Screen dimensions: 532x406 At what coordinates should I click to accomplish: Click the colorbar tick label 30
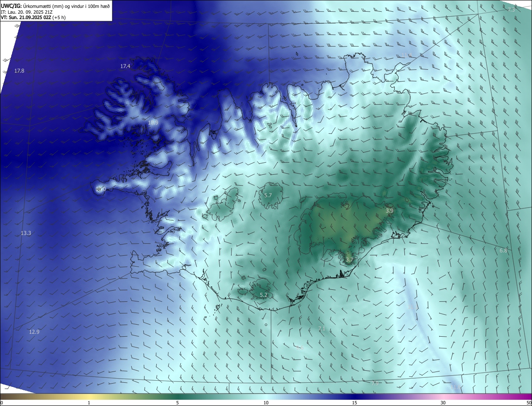[443, 403]
